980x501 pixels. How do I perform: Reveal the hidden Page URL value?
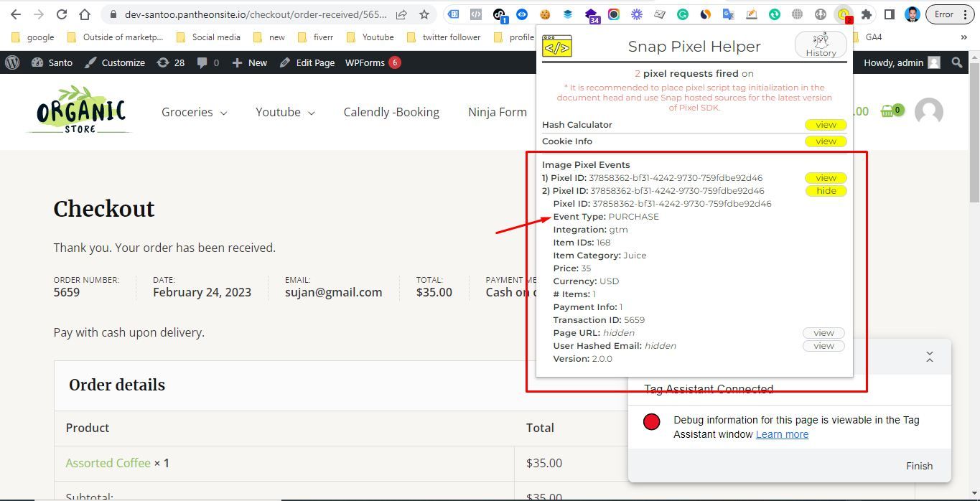[823, 333]
